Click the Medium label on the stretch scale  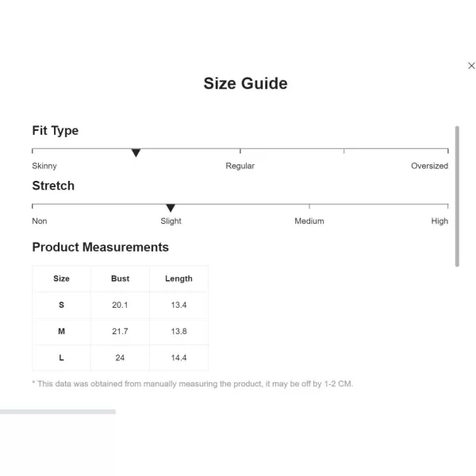[309, 221]
